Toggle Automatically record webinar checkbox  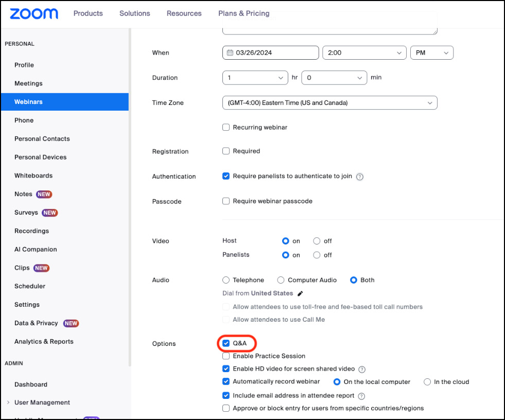[x=226, y=382]
